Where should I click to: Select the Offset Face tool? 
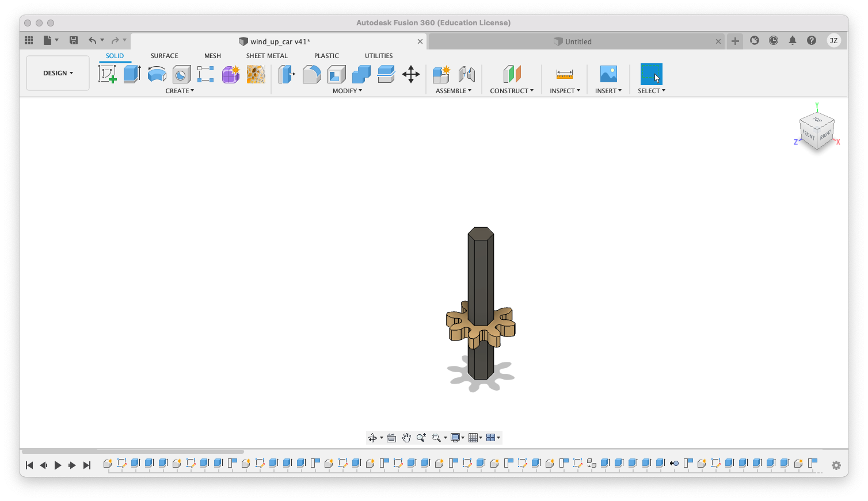[386, 74]
